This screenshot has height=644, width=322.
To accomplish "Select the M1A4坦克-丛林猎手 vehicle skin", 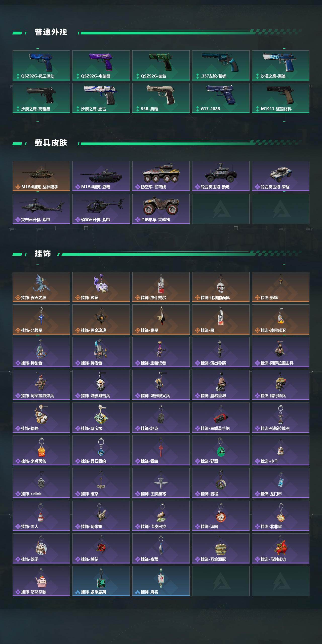I will pyautogui.click(x=41, y=176).
